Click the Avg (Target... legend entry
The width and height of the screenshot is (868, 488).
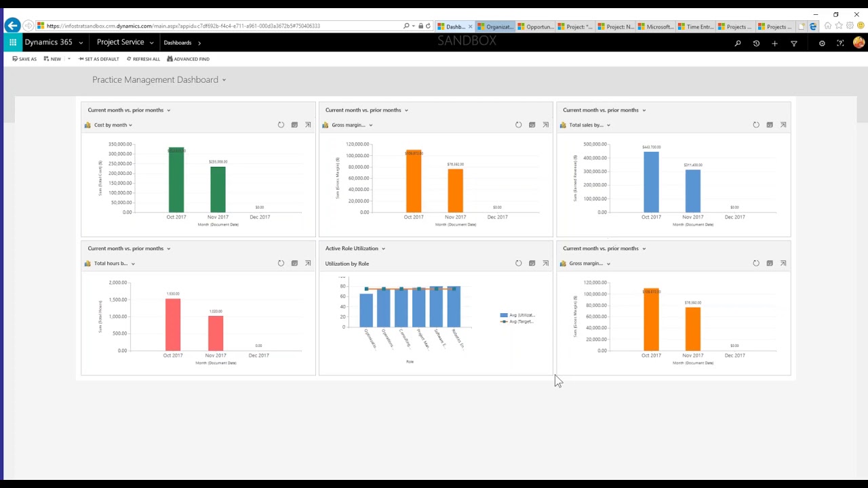click(x=517, y=321)
